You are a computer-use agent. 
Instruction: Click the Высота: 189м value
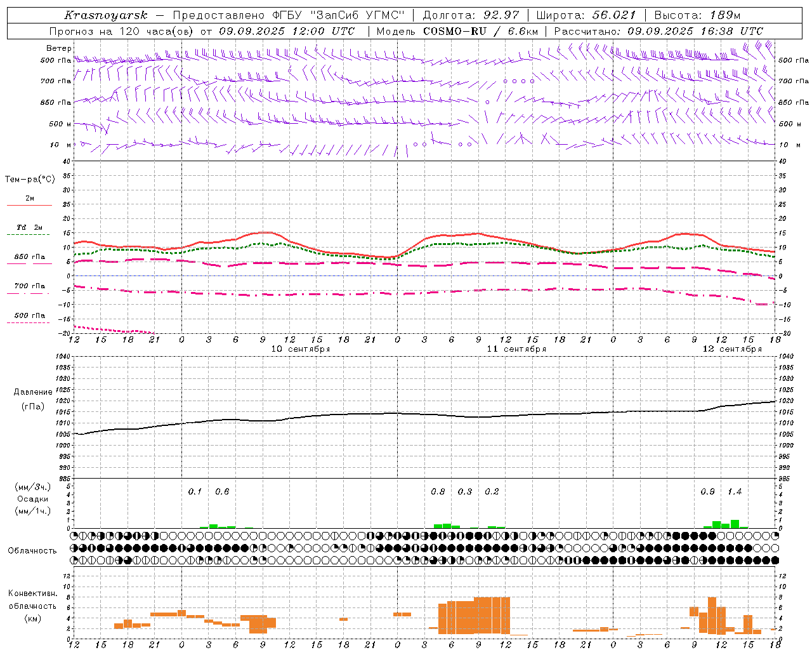(x=697, y=15)
